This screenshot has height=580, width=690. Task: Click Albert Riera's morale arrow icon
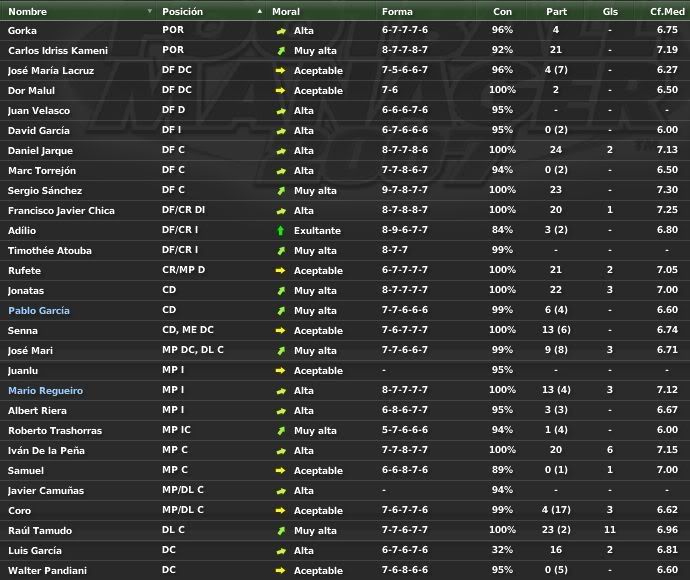tap(281, 411)
